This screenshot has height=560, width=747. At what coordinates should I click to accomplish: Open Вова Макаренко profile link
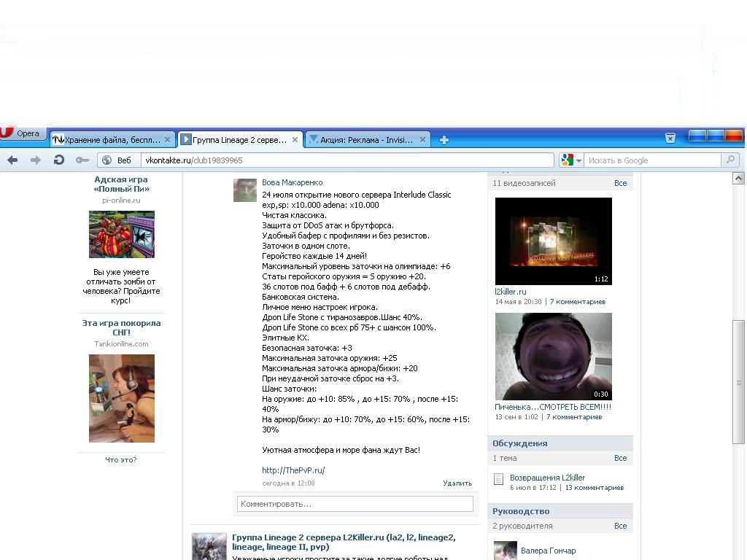click(x=292, y=182)
